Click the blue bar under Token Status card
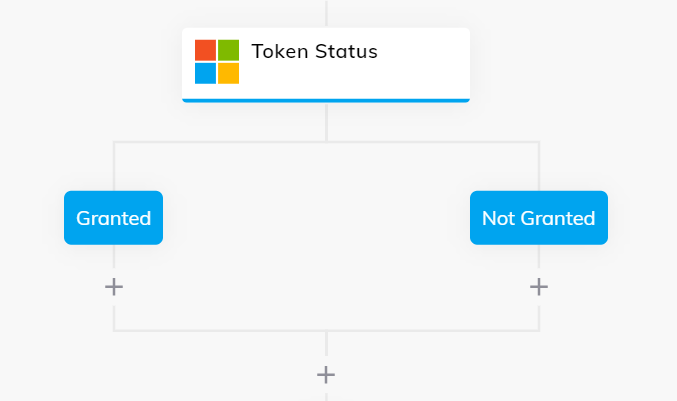Viewport: 677px width, 401px height. pos(326,101)
